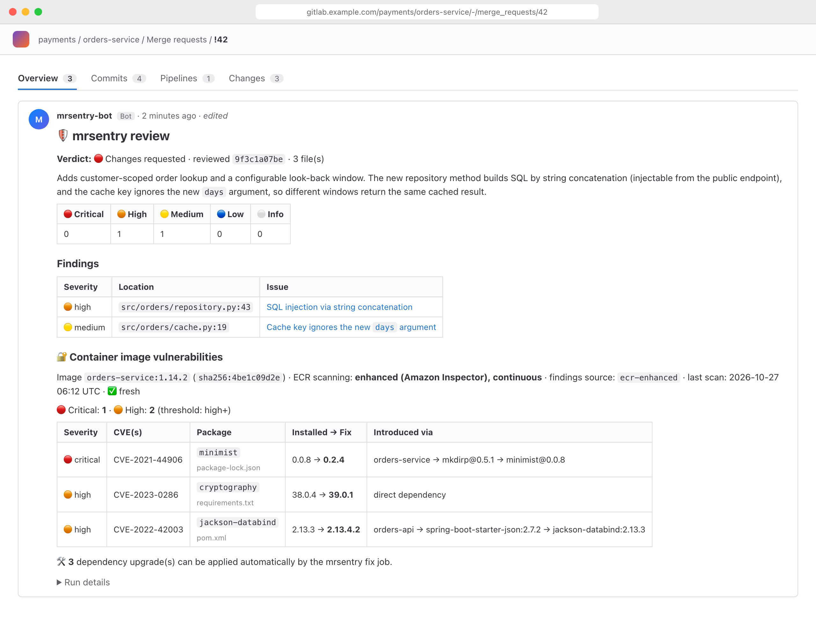Click the ecr-enhanced findings source label

[x=649, y=377]
